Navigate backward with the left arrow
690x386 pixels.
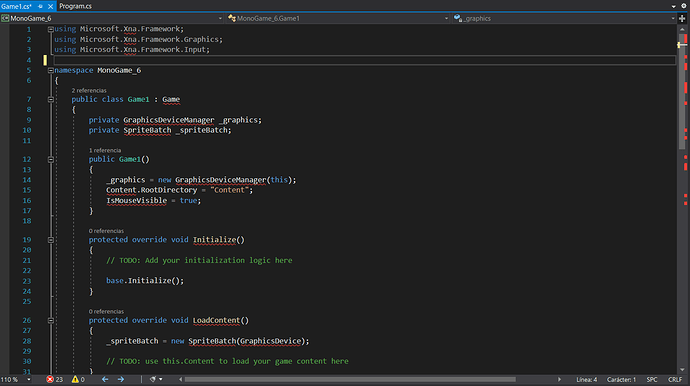[105, 379]
